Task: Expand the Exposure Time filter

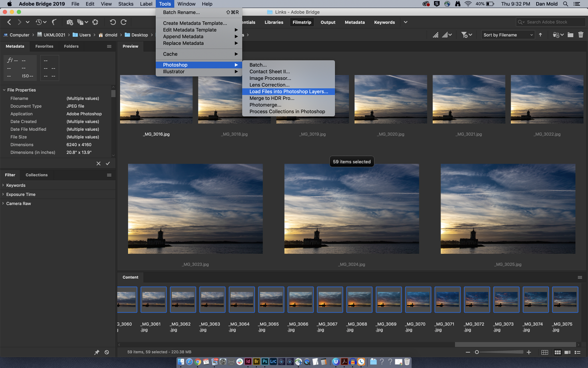Action: click(20, 194)
